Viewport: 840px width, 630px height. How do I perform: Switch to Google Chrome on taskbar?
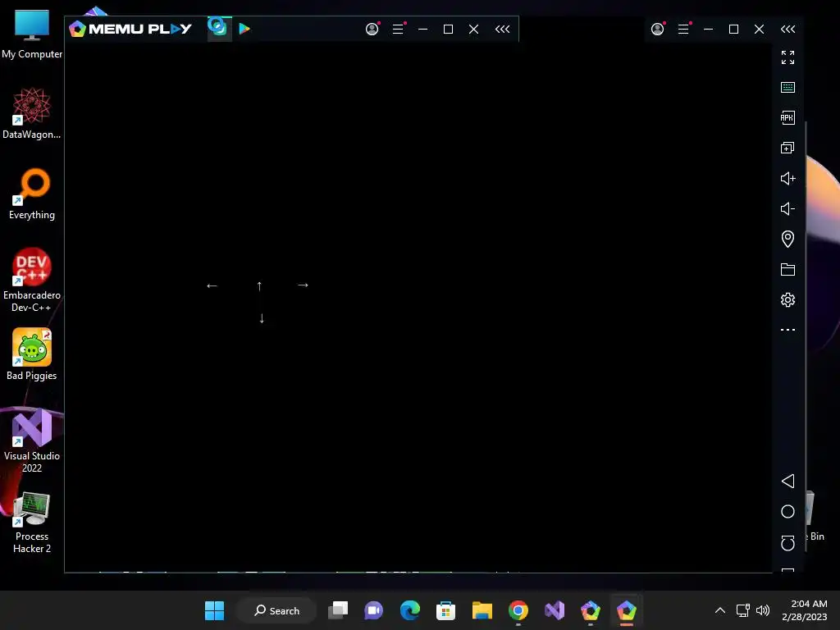518,610
